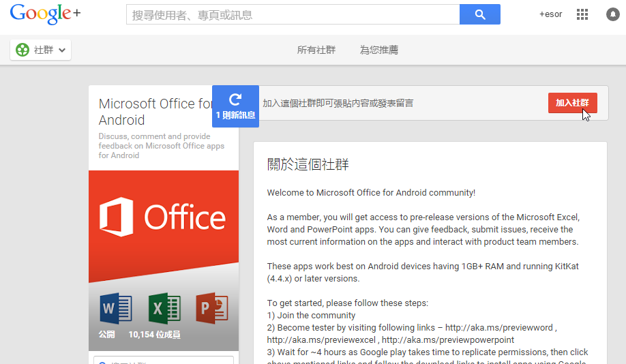Click the Excel app icon

coord(164,308)
